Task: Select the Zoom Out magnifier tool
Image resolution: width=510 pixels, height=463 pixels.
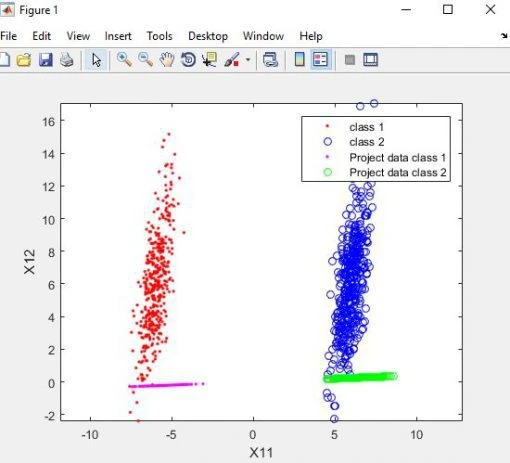Action: click(x=145, y=60)
